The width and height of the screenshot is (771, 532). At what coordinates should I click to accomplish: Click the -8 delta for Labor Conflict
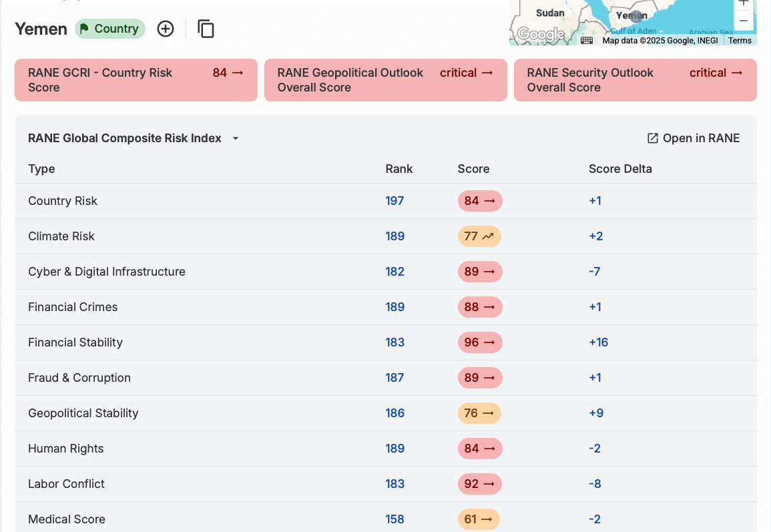tap(595, 484)
